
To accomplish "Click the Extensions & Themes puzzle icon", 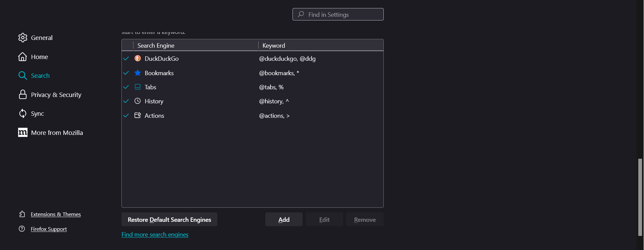I will point(22,214).
